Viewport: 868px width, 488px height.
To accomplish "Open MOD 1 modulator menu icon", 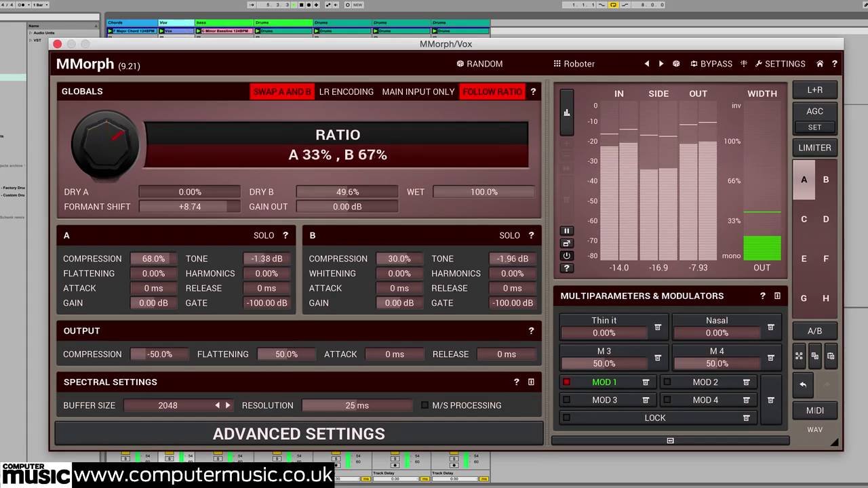I will click(x=646, y=382).
